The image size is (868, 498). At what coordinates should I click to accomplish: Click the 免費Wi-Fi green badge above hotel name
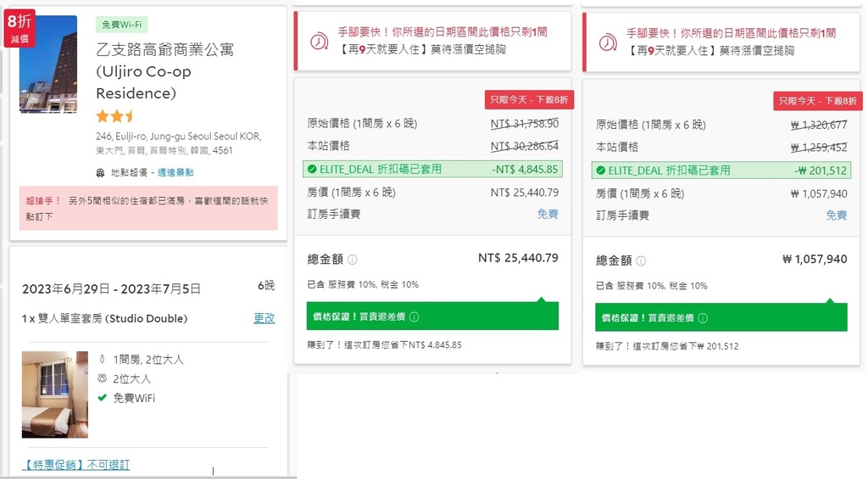(121, 25)
